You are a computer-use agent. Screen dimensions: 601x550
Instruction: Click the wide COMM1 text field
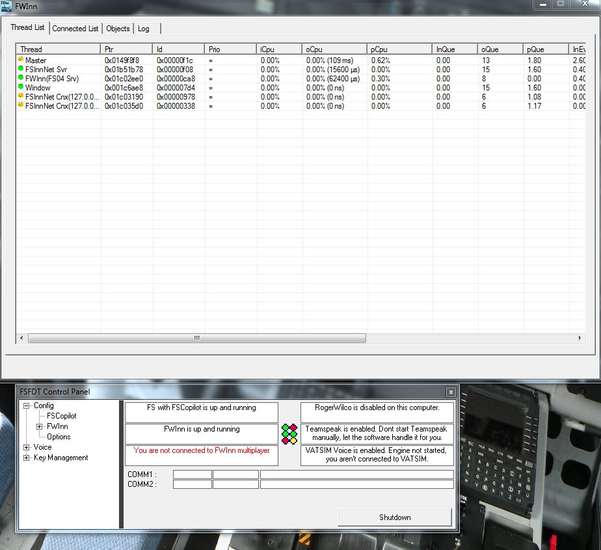click(x=357, y=474)
